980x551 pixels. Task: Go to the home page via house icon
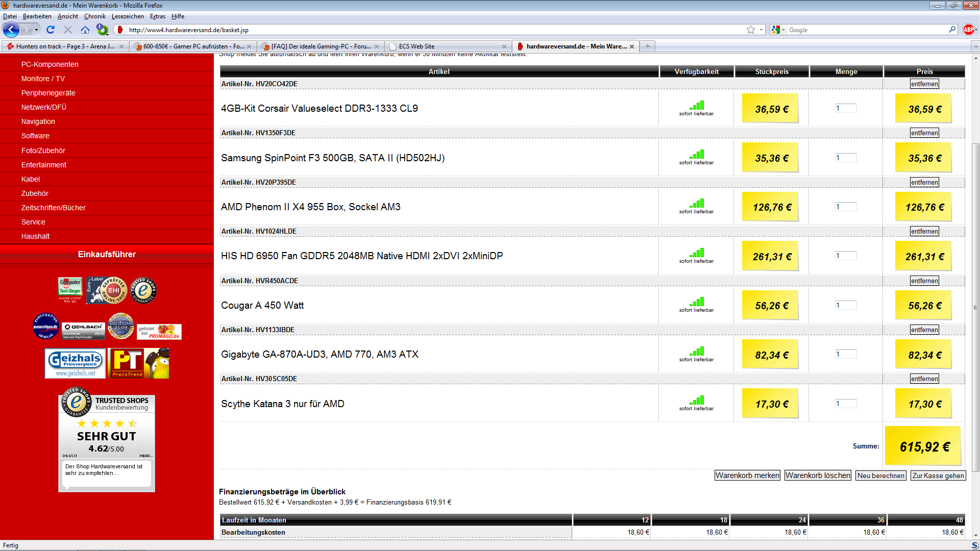click(85, 30)
